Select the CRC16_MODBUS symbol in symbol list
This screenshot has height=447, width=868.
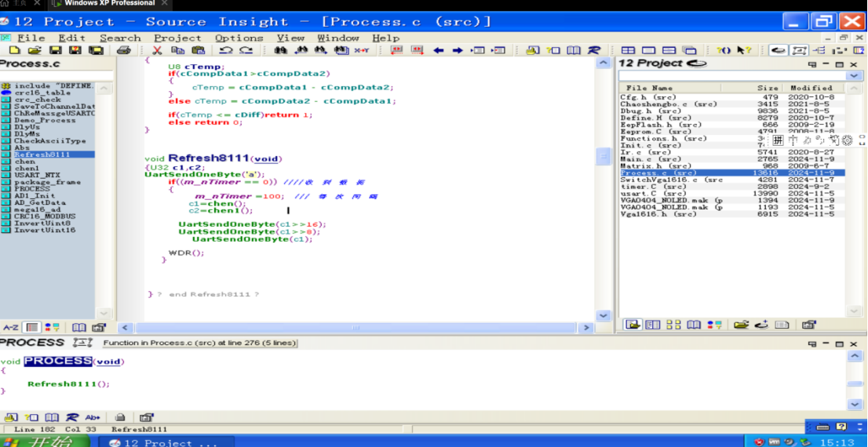click(x=44, y=216)
